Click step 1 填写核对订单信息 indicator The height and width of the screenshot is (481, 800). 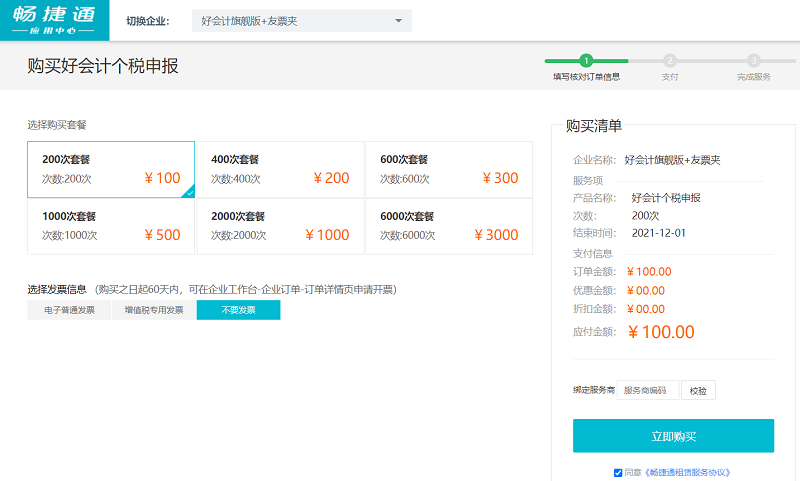point(586,61)
